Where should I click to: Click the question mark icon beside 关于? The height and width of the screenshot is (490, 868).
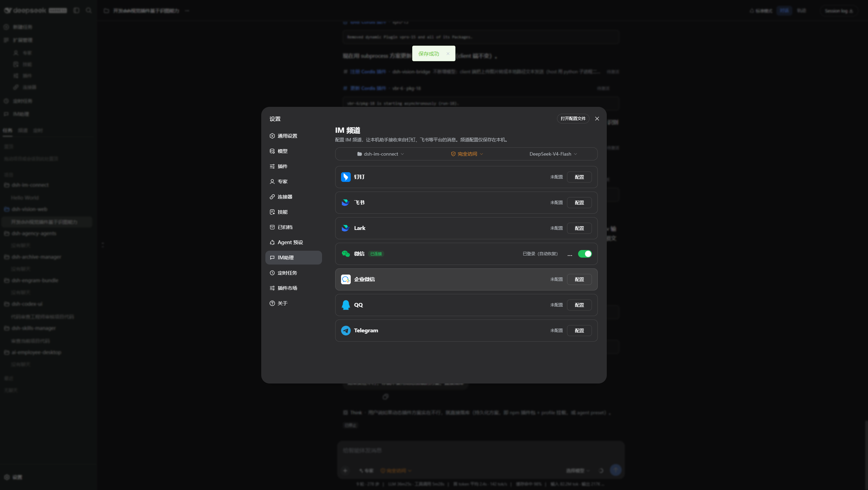pyautogui.click(x=272, y=303)
